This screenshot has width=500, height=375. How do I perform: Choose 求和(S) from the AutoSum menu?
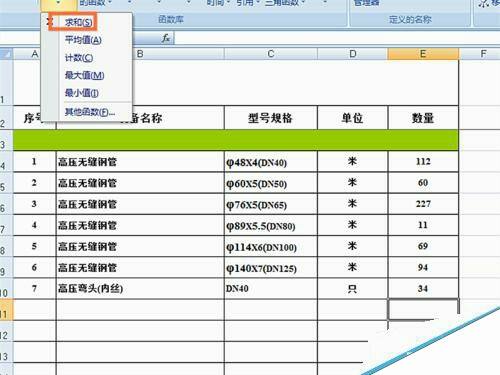[78, 22]
